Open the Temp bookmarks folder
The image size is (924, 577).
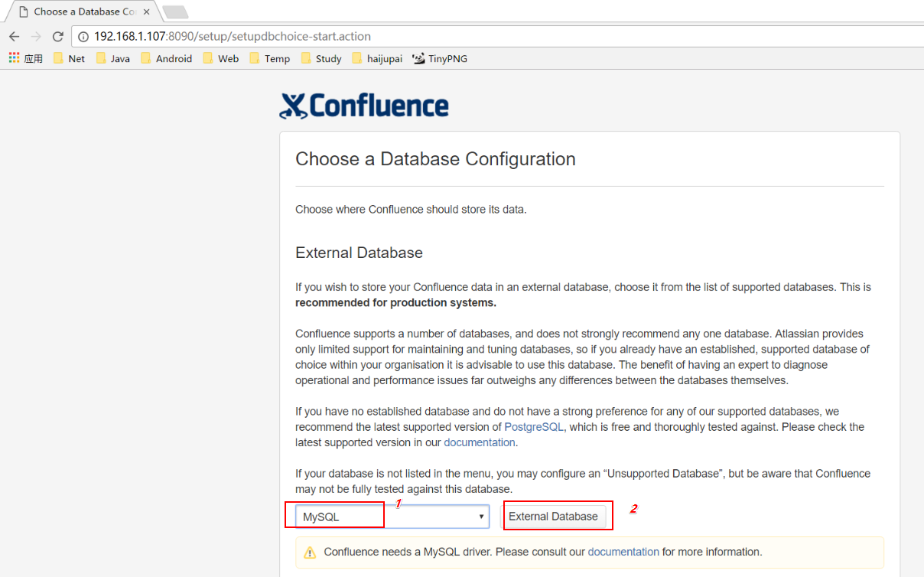pos(270,58)
